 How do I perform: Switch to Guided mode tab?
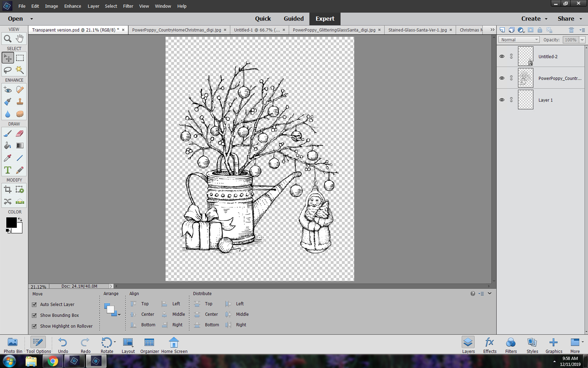click(294, 19)
